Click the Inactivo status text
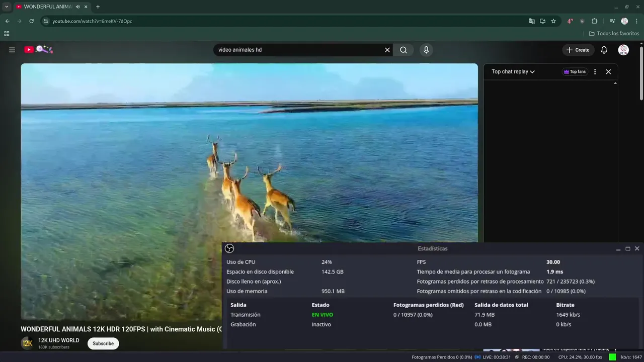 coord(321,324)
